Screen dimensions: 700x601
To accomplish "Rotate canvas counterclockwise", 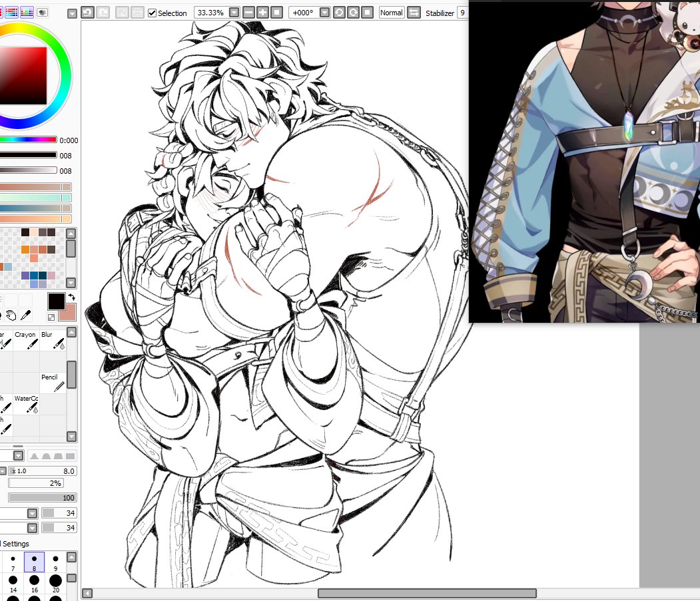I will pos(339,13).
